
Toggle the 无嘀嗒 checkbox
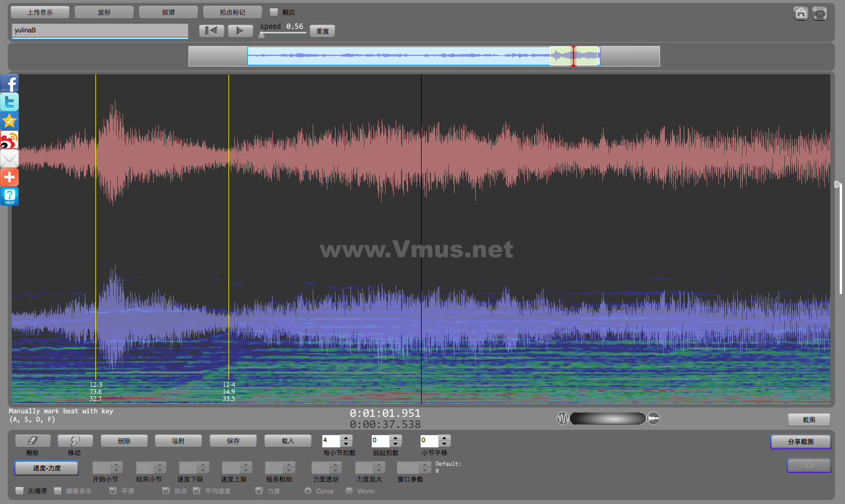[x=20, y=490]
